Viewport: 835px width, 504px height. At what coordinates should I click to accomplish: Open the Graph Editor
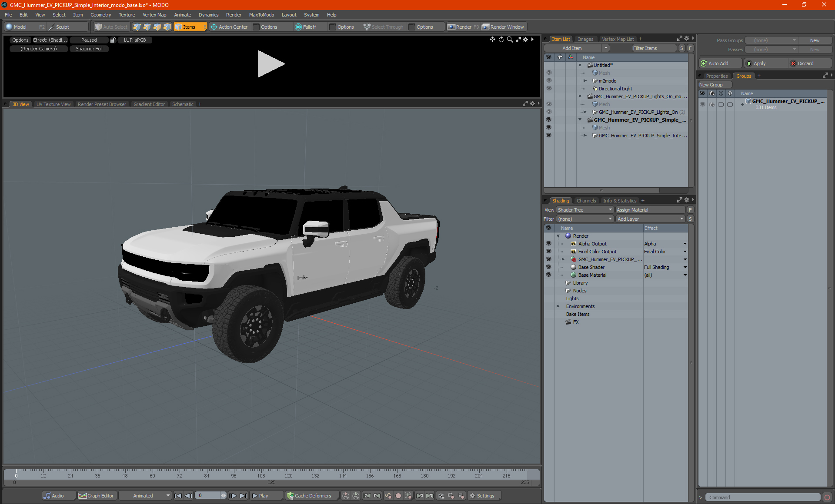coord(96,496)
